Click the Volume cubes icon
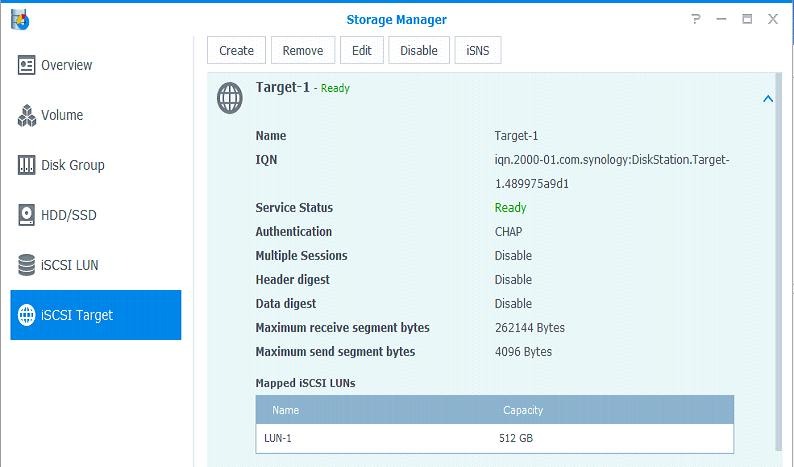794x467 pixels. tap(27, 116)
